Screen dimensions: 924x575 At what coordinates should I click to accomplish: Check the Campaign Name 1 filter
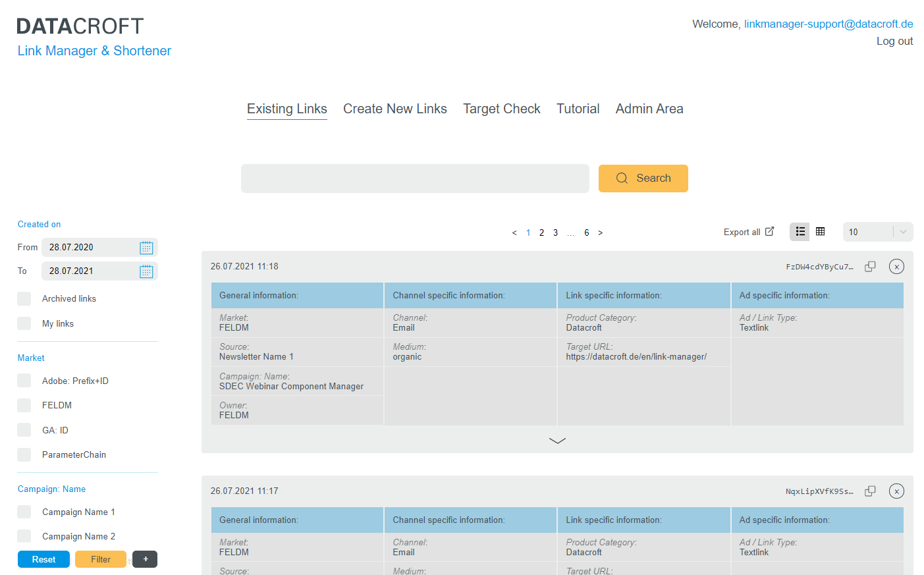tap(24, 512)
